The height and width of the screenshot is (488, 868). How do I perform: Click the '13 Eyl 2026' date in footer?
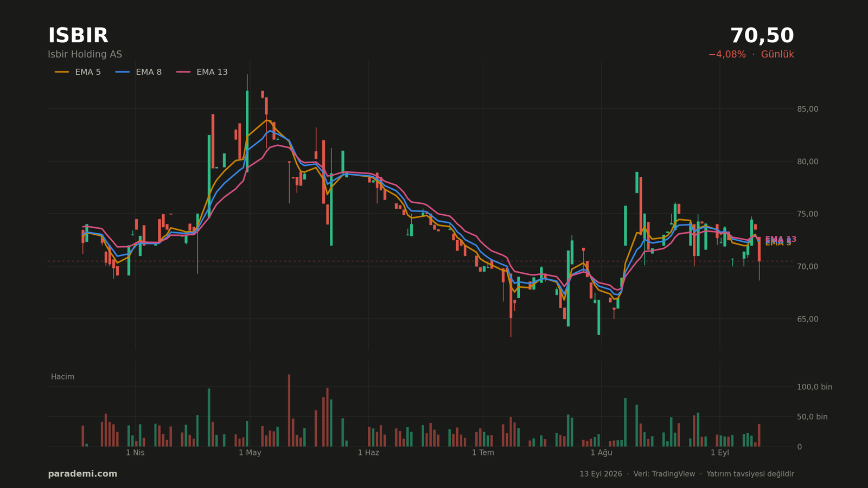(601, 474)
